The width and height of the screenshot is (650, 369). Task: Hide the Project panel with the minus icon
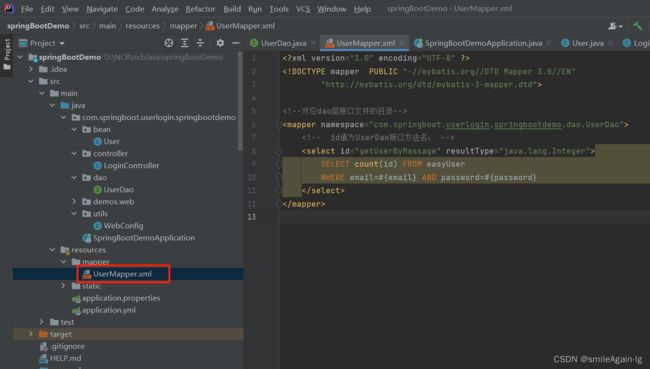click(235, 43)
